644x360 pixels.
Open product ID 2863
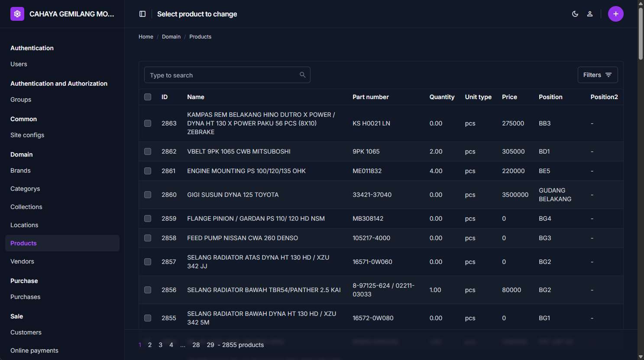[169, 123]
